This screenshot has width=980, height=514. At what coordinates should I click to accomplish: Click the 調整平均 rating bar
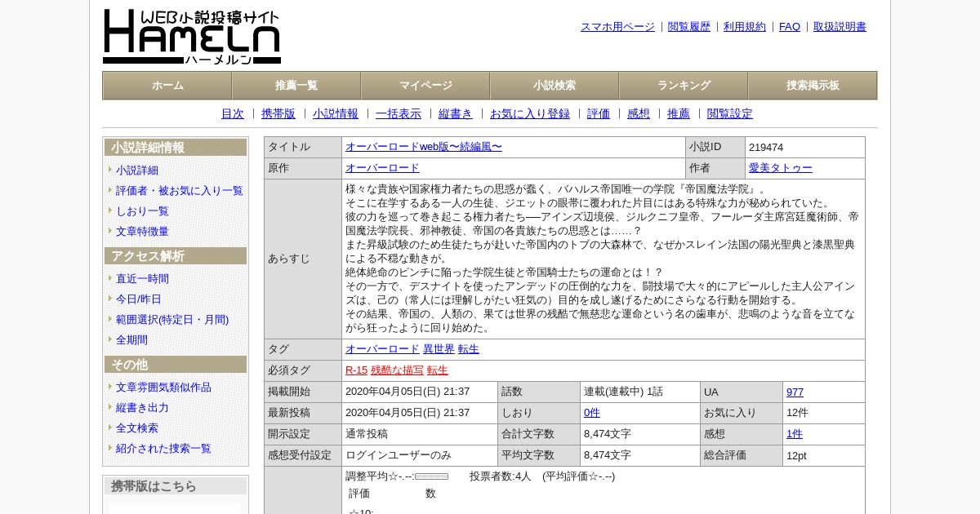point(431,476)
